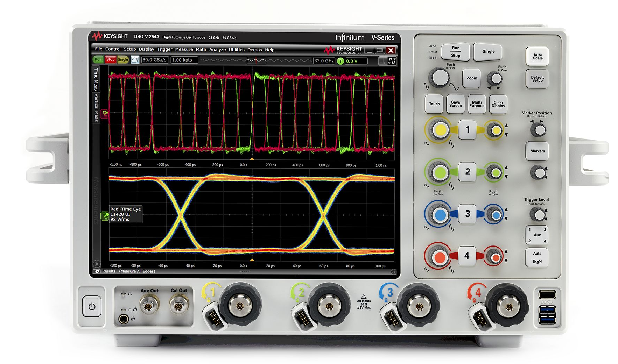Viewport: 618px width, 364px height.
Task: Click the yellow Single acquisition button
Action: point(123,60)
